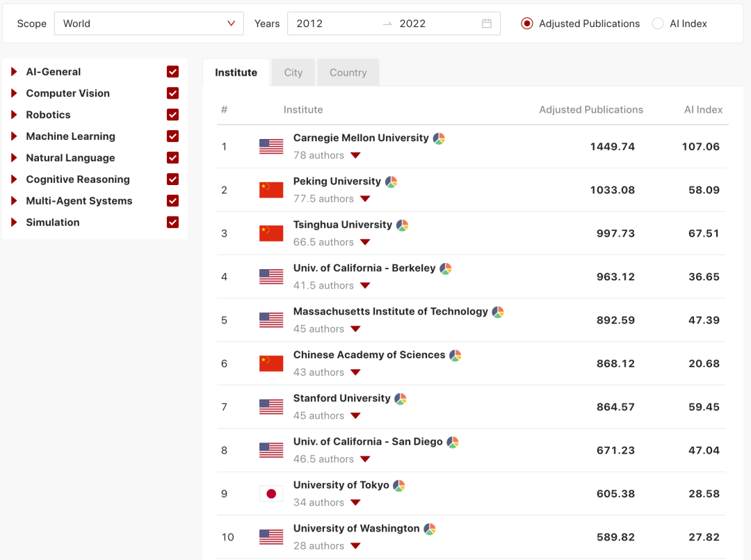The image size is (751, 560).
Task: Open UC San Diego pie chart icon
Action: [x=453, y=442]
